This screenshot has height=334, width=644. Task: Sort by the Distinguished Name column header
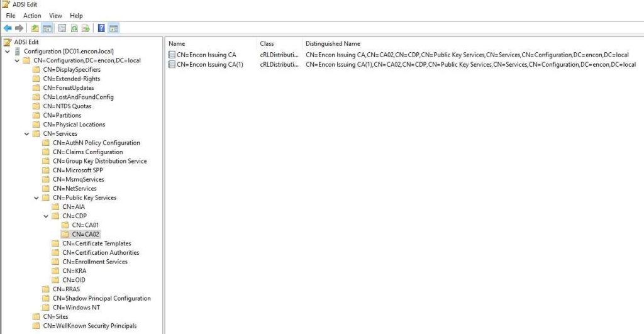click(x=333, y=43)
